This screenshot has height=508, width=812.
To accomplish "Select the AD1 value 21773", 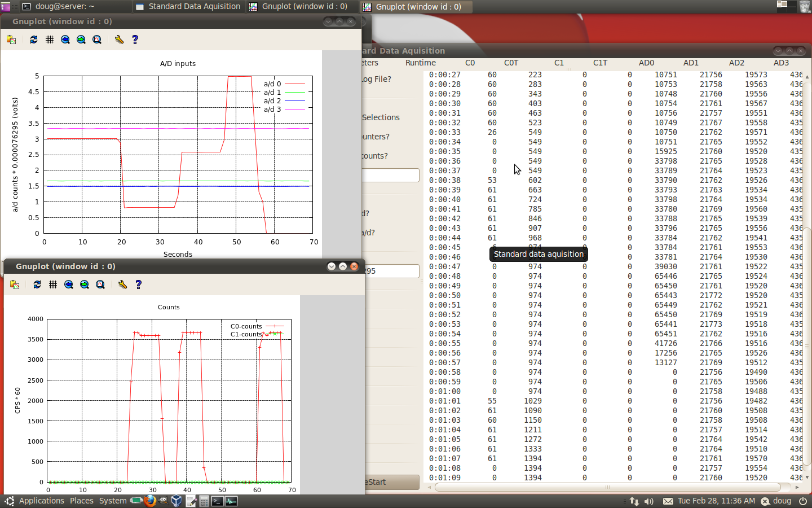I will click(711, 324).
